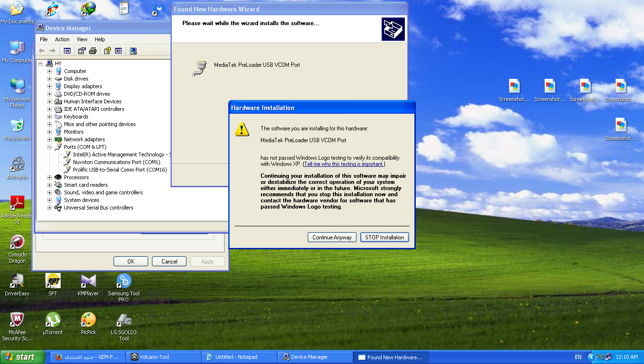Select the Adobe Reader XI desktop shortcut
Viewport: 644px width, 364px height.
click(17, 210)
